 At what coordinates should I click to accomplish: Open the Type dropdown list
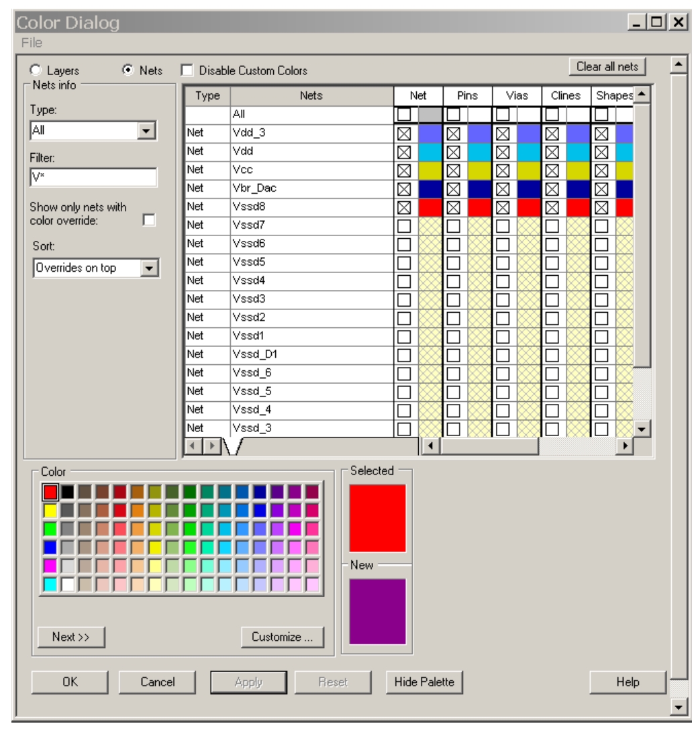[x=146, y=131]
